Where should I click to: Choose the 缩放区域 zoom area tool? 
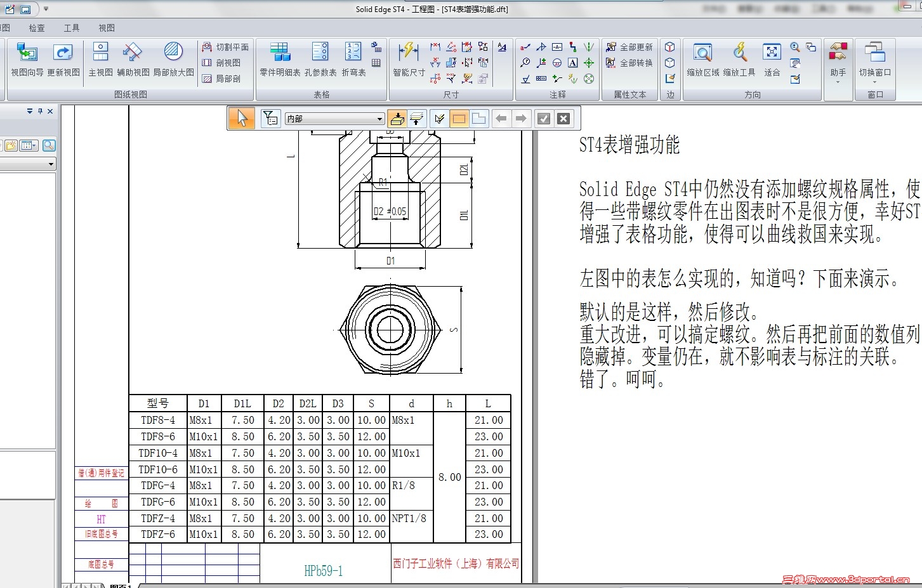[x=703, y=59]
